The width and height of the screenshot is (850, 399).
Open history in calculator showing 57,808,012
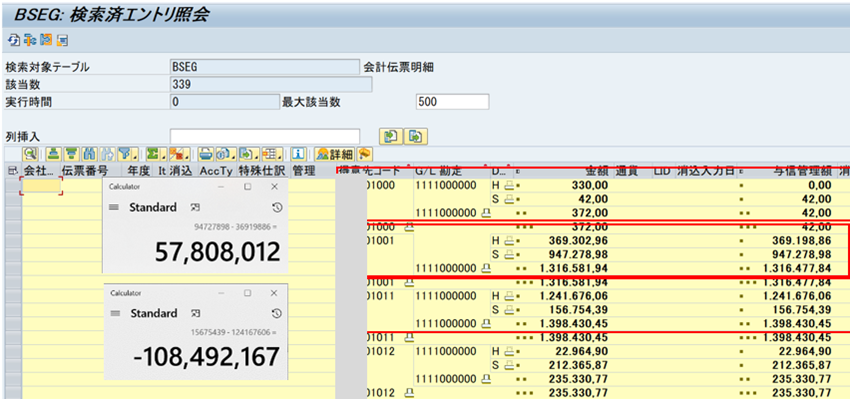(x=276, y=208)
